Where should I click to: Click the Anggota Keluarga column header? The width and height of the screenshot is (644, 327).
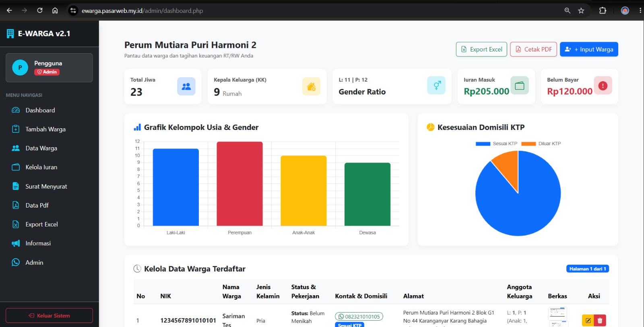(x=520, y=292)
